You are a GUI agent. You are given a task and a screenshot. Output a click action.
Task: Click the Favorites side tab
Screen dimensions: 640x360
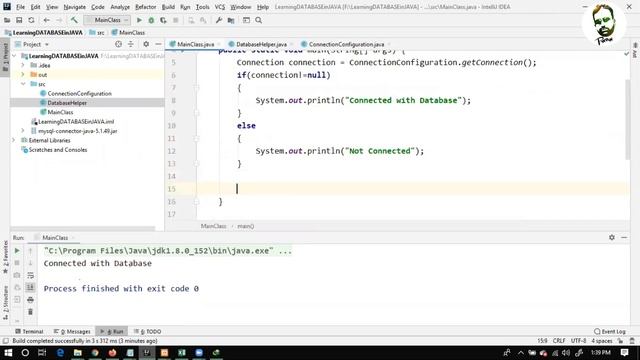pyautogui.click(x=5, y=257)
